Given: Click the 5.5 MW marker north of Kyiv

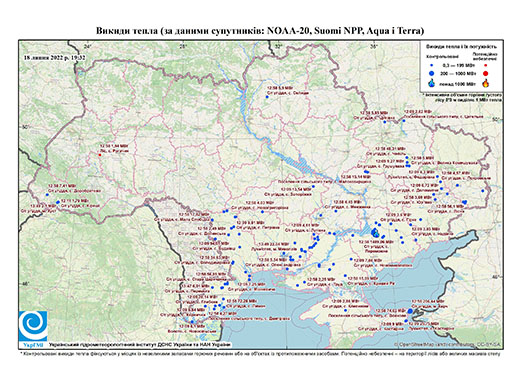Looking at the screenshot, I should coord(267,97).
